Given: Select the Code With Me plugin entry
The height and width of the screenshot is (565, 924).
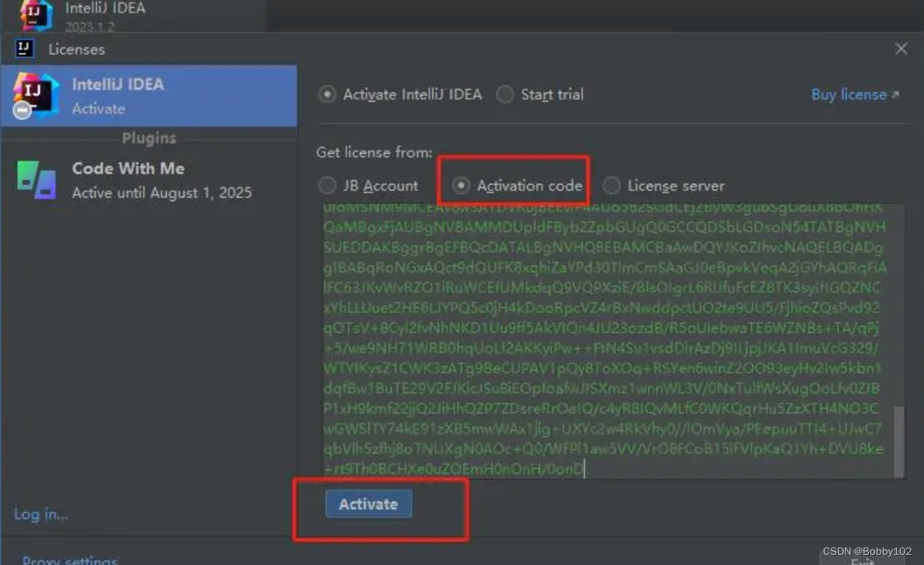Looking at the screenshot, I should [148, 180].
